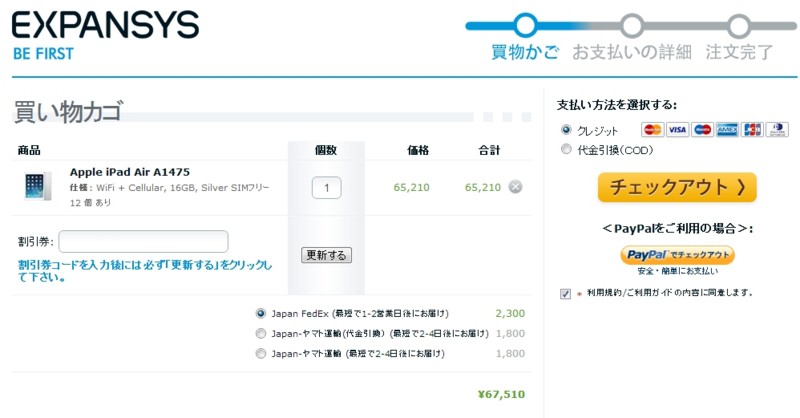Click the 商品 column header

(29, 150)
